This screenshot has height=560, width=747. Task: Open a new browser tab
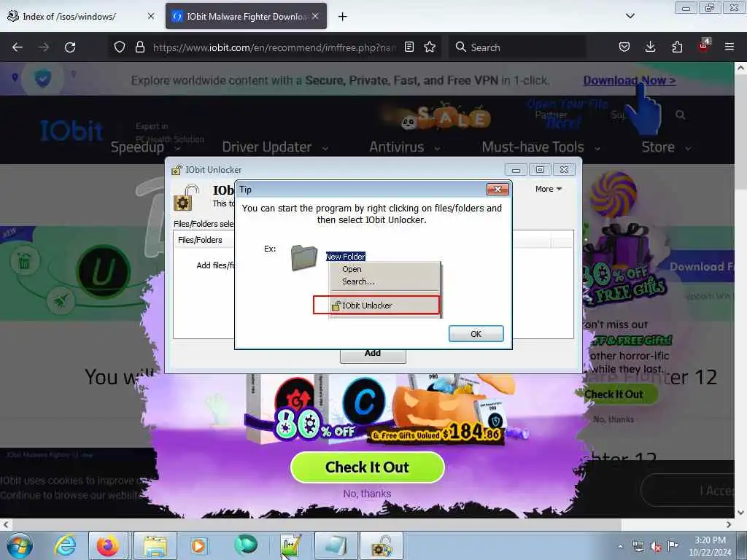coord(342,16)
